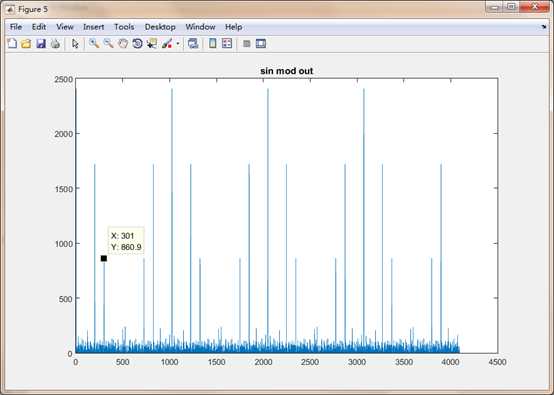Click the x-axis label 4500
The height and width of the screenshot is (395, 554).
[497, 362]
